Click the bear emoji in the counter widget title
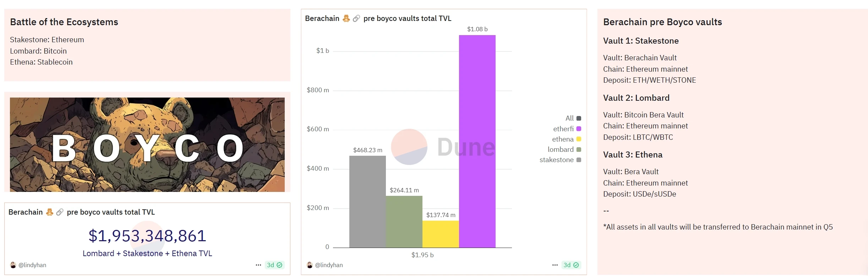Screen dimensions: 868x276 50,212
